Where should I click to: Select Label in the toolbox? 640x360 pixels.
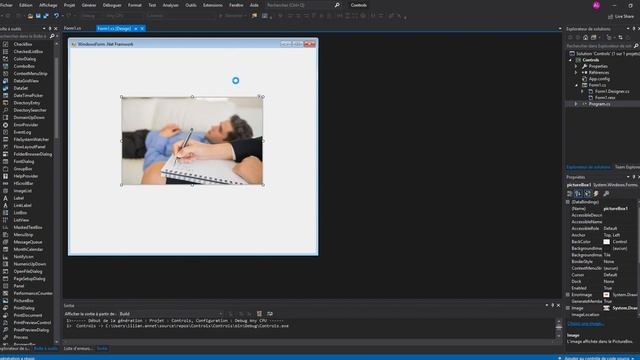[x=19, y=198]
